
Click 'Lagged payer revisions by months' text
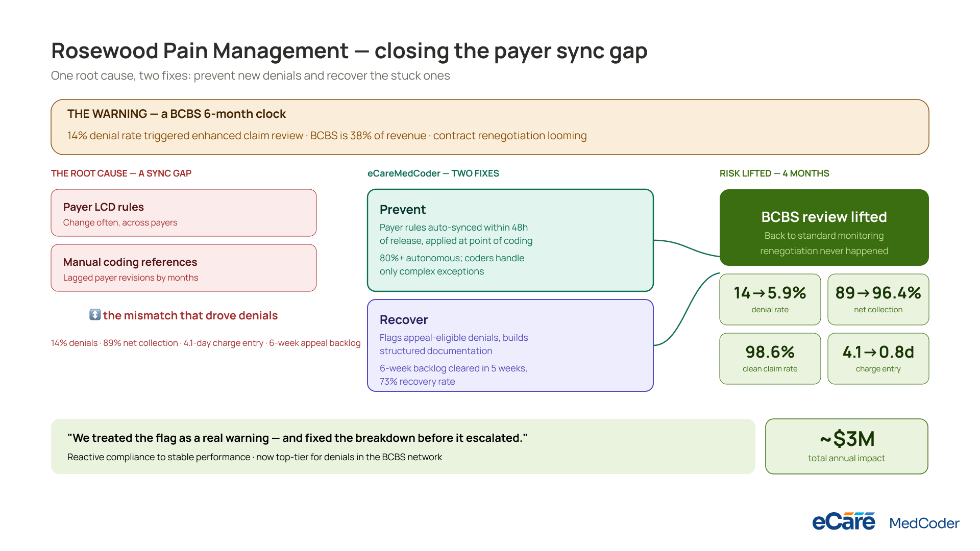(131, 278)
